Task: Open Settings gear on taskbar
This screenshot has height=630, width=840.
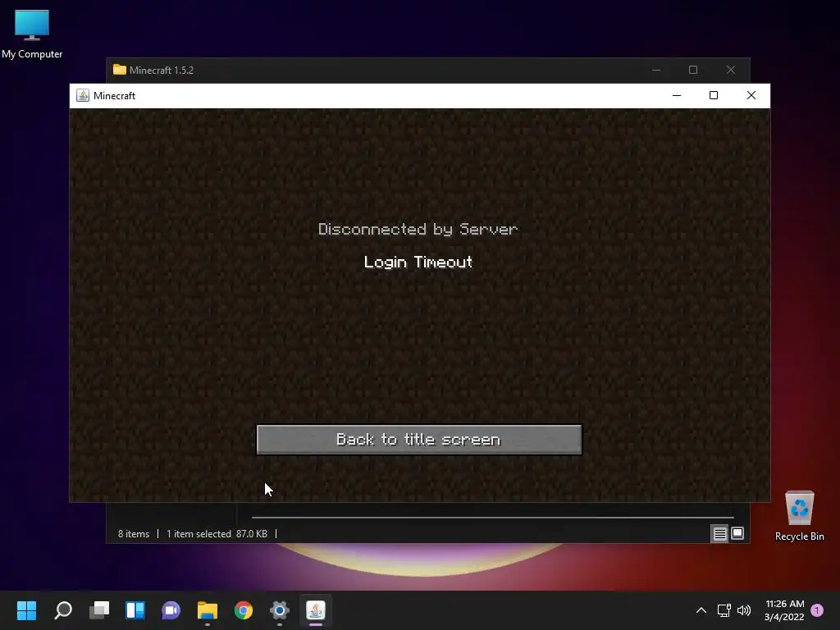Action: click(279, 610)
